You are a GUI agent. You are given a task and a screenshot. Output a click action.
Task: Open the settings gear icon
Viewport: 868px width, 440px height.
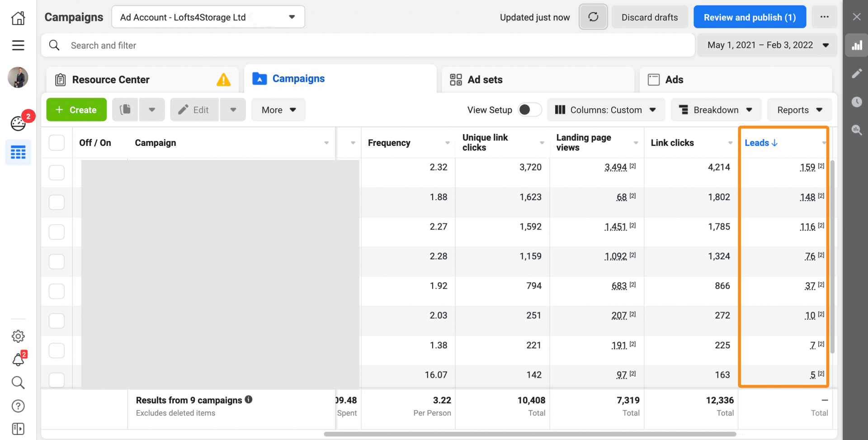18,336
